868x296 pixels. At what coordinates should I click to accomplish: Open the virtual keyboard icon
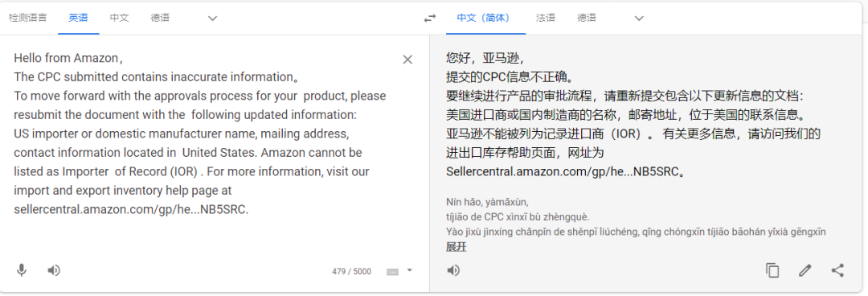pyautogui.click(x=392, y=272)
